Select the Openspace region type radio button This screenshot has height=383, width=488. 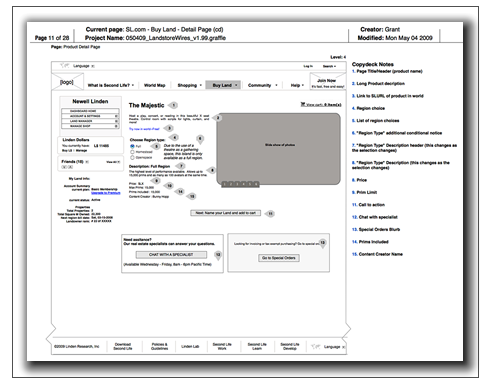(132, 157)
